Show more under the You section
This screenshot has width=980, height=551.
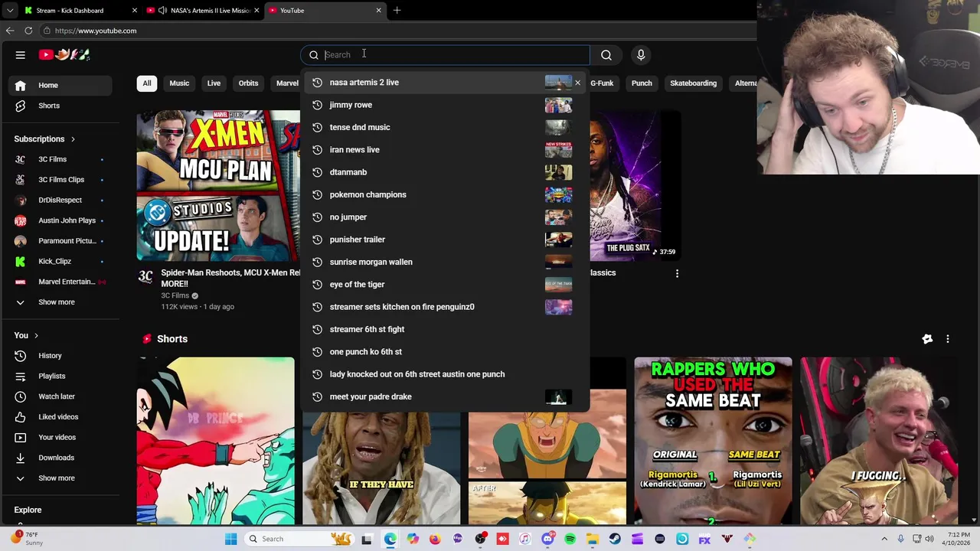[x=61, y=478]
